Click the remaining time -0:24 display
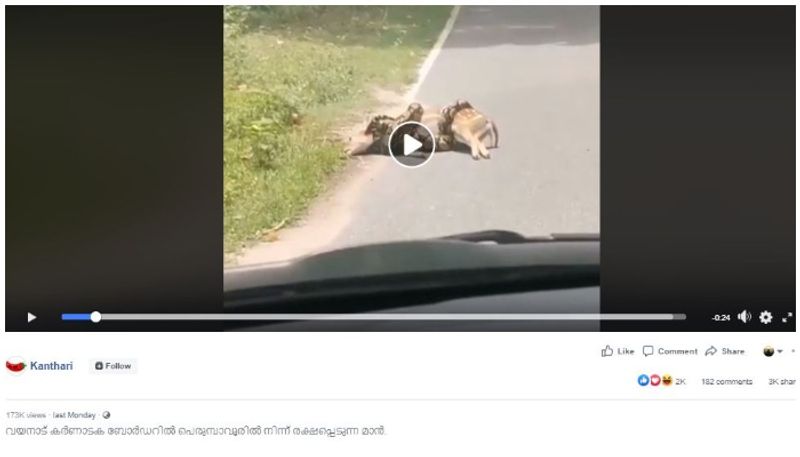Image resolution: width=800 pixels, height=457 pixels. point(721,318)
